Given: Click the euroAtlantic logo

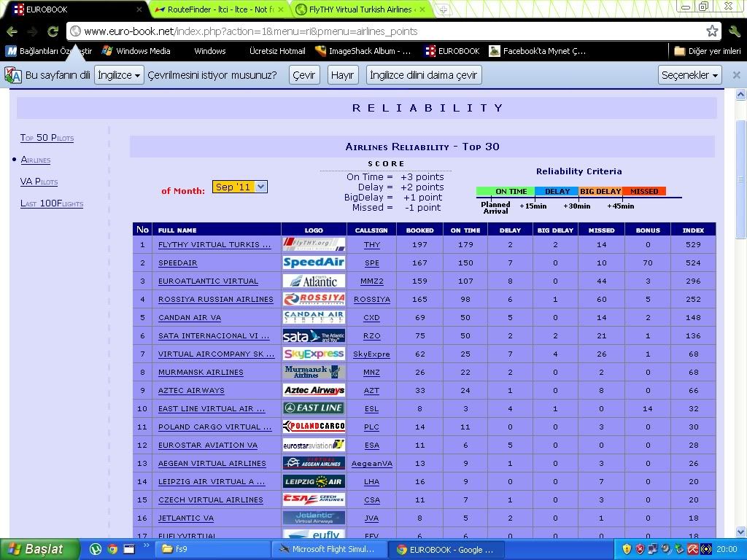Looking at the screenshot, I should click(314, 281).
